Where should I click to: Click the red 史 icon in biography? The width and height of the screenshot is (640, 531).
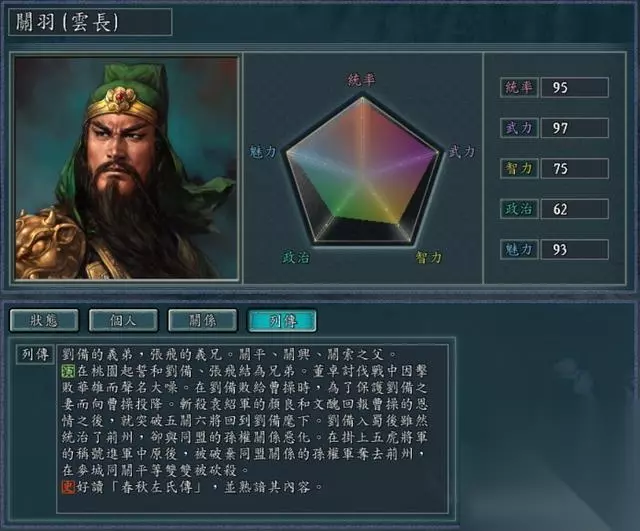point(68,487)
